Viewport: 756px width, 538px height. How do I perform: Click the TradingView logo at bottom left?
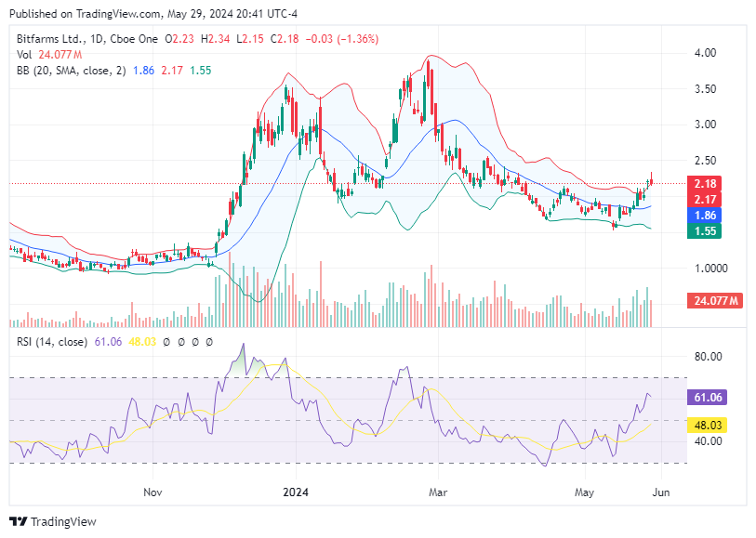pos(53,521)
